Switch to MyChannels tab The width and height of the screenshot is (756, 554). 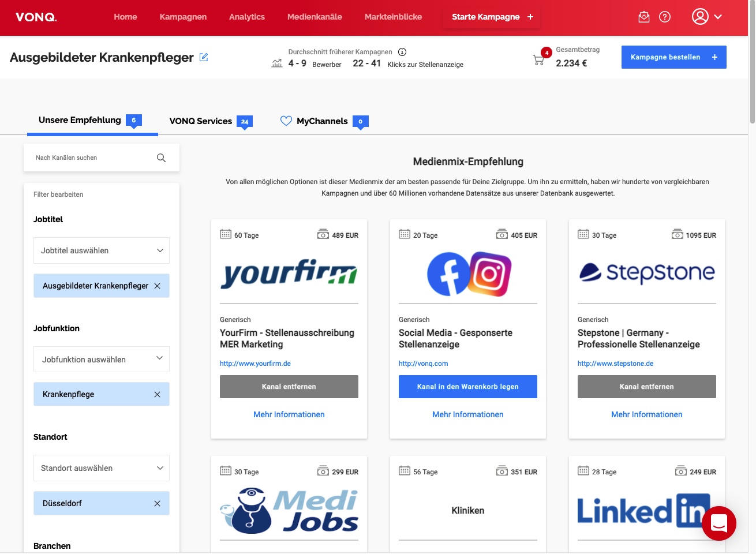tap(324, 121)
